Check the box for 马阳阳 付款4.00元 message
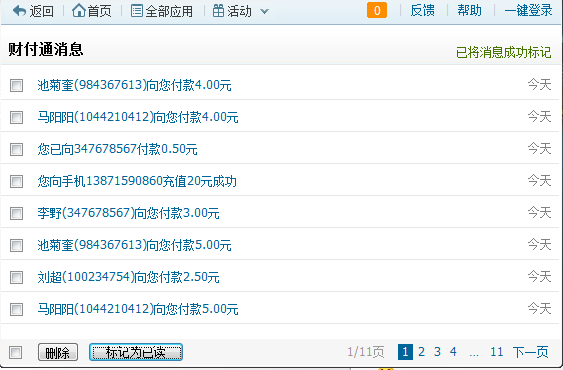The image size is (563, 370). coord(16,117)
